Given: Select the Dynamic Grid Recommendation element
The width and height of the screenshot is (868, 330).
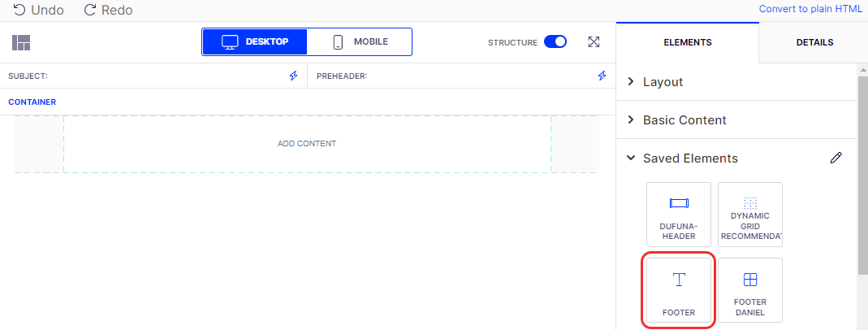Looking at the screenshot, I should point(749,215).
